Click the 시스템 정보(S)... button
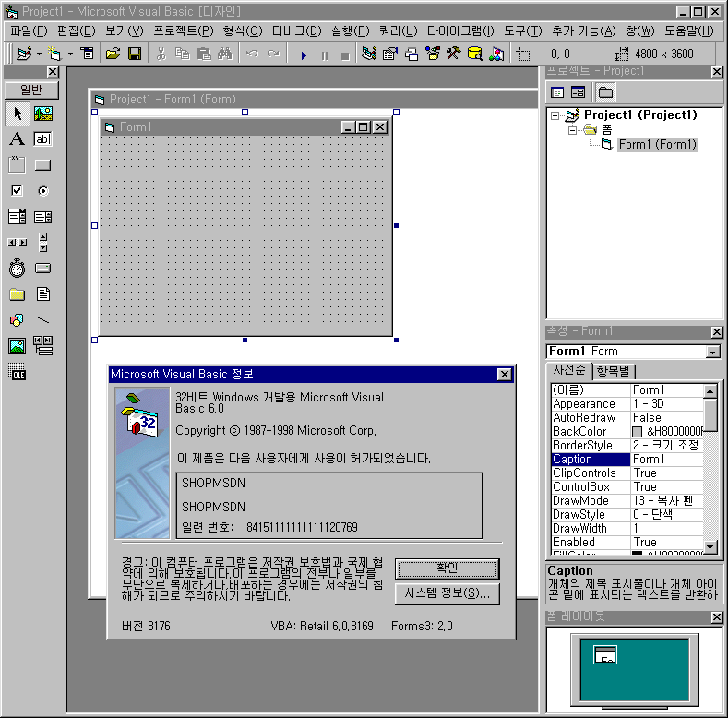728x718 pixels. click(448, 593)
